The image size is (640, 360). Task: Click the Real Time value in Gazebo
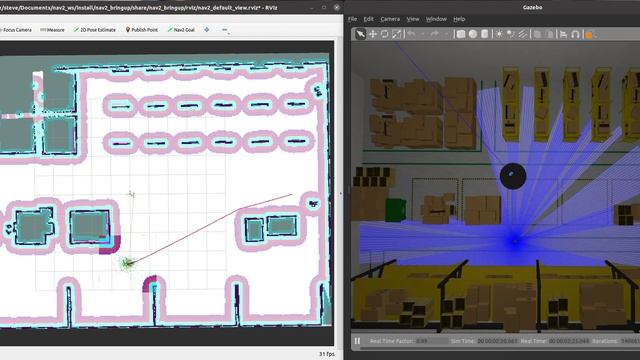point(569,341)
